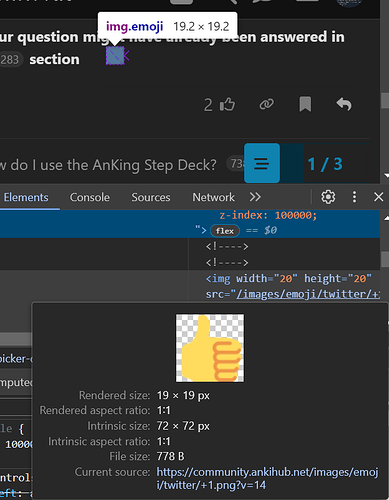Screen dimensions: 389x500
Task: Copy post link via chain icon
Action: (x=267, y=104)
